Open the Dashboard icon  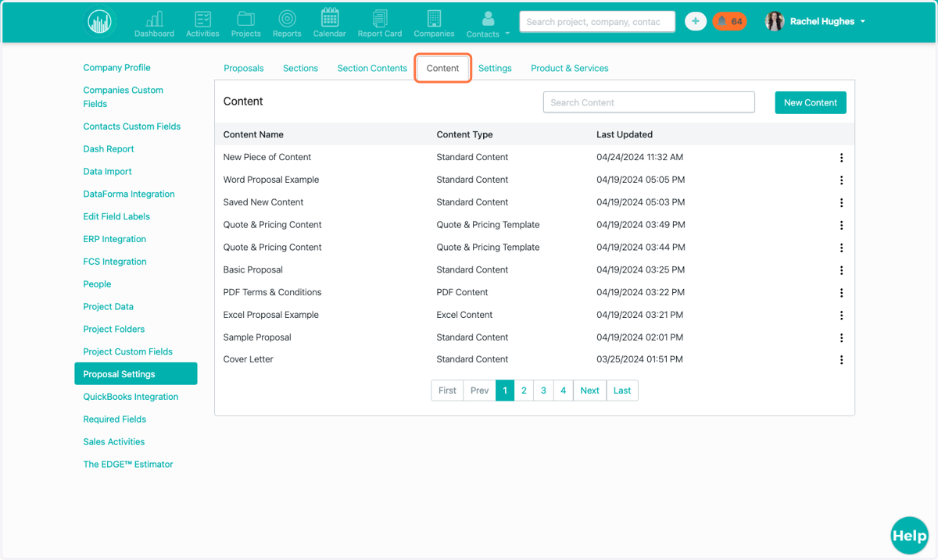tap(154, 23)
